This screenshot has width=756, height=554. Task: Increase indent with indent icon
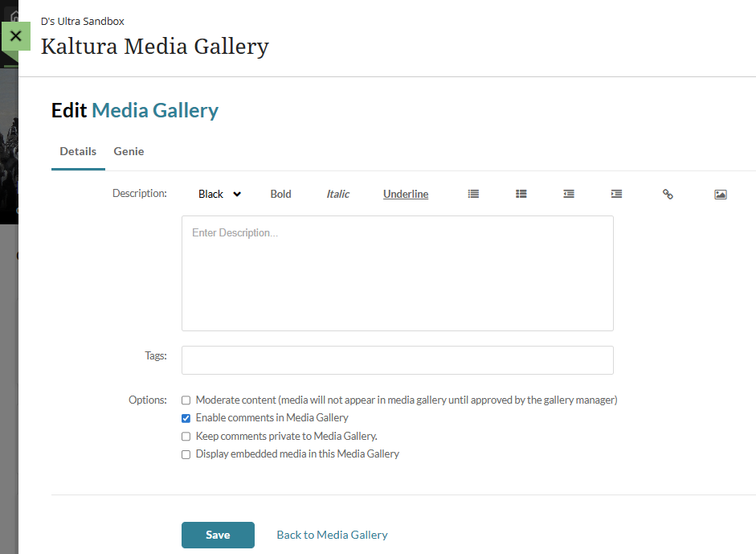click(x=616, y=194)
